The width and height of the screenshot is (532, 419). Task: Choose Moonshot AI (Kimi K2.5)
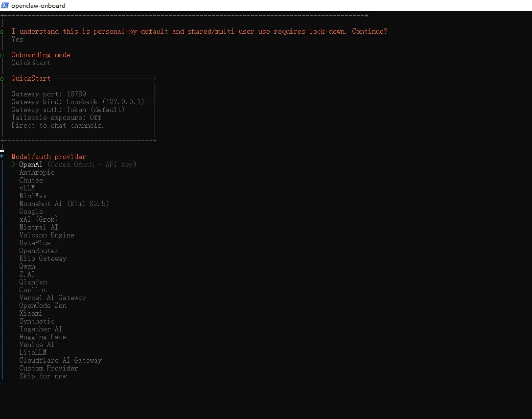(x=64, y=204)
